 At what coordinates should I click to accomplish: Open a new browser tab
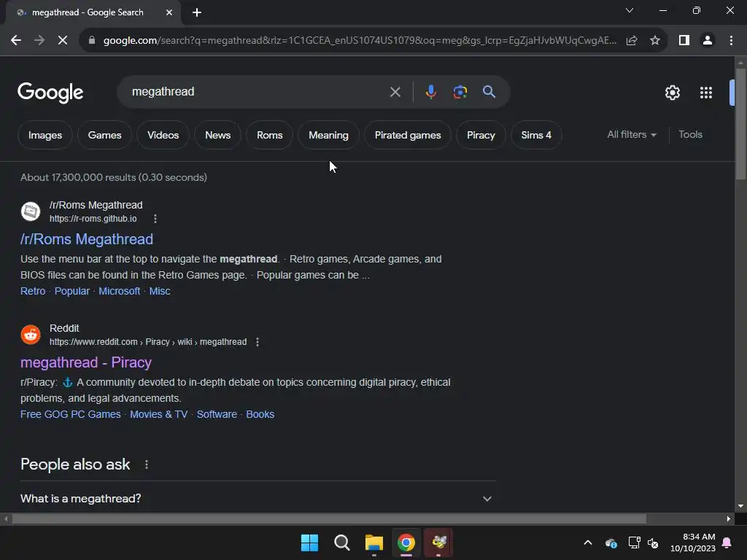[x=197, y=12]
